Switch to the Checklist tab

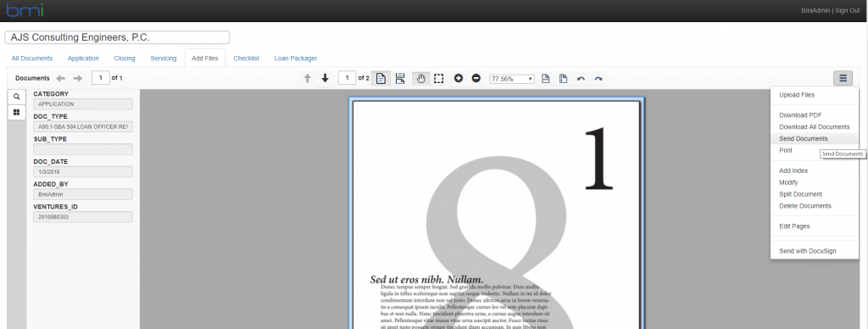coord(247,59)
